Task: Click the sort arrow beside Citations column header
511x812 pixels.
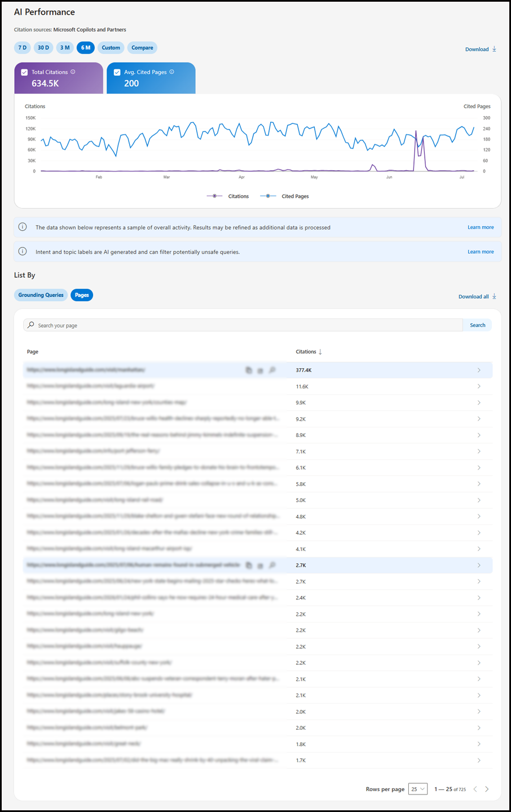Action: (320, 352)
